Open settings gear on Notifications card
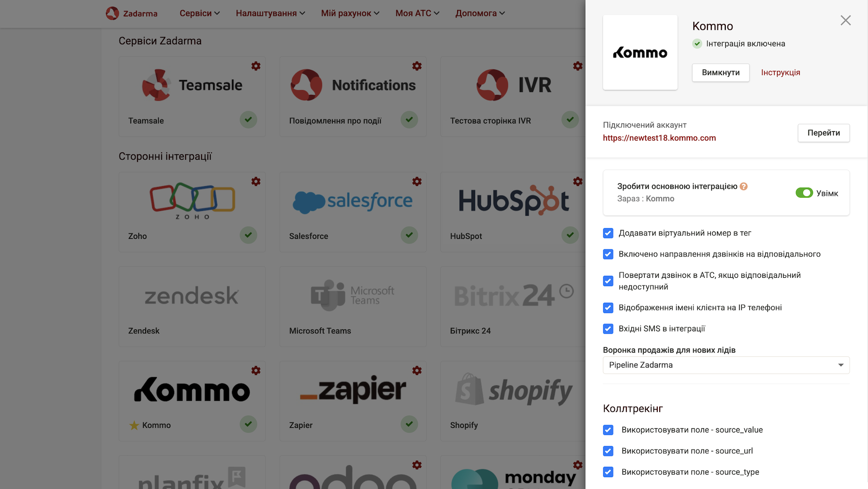 point(417,66)
